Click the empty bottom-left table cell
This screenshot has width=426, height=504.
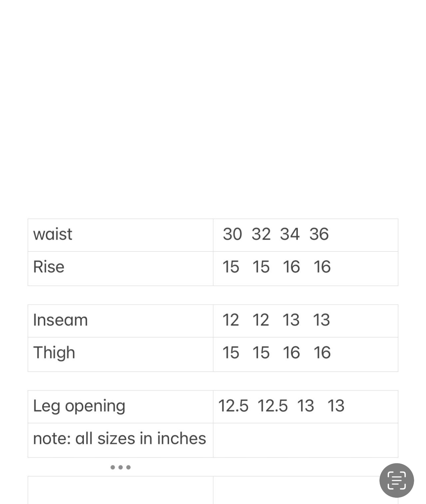tap(121, 490)
